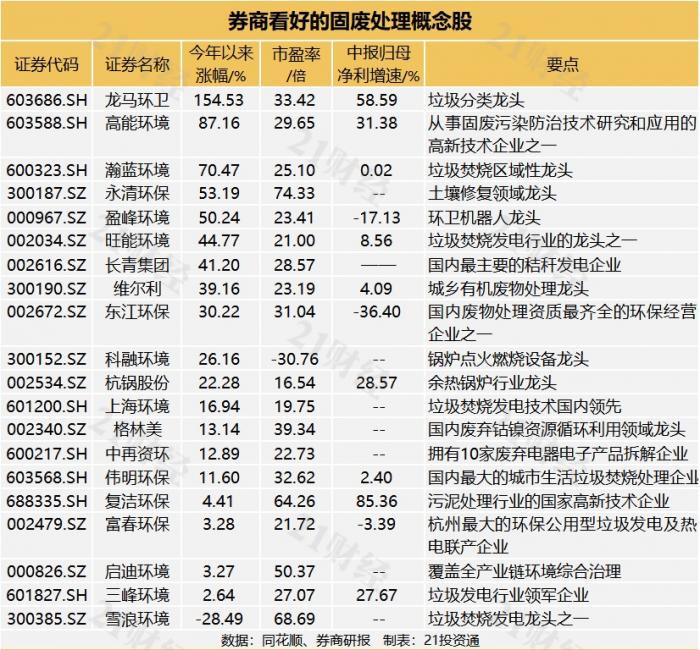Click the table title 券商看好的固废处理概念股
The width and height of the screenshot is (700, 650).
[x=350, y=21]
